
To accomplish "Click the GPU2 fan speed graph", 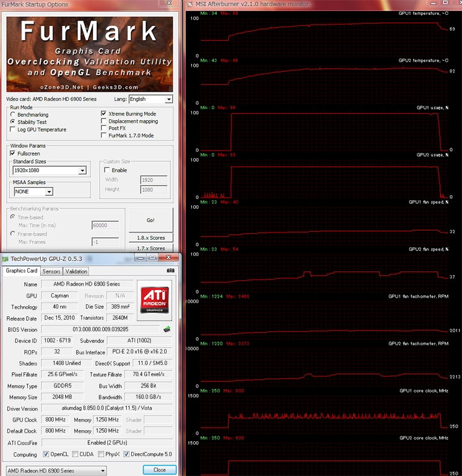I will coord(324,273).
